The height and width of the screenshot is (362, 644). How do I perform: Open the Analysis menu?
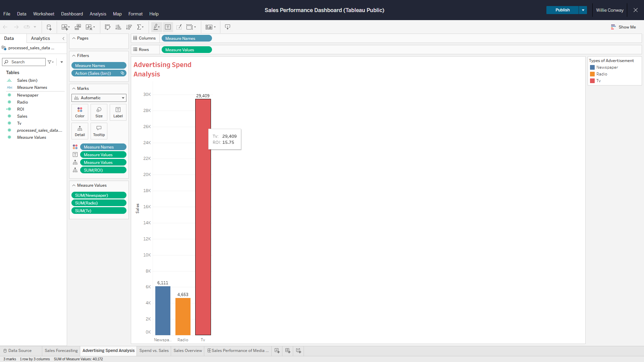coord(98,14)
